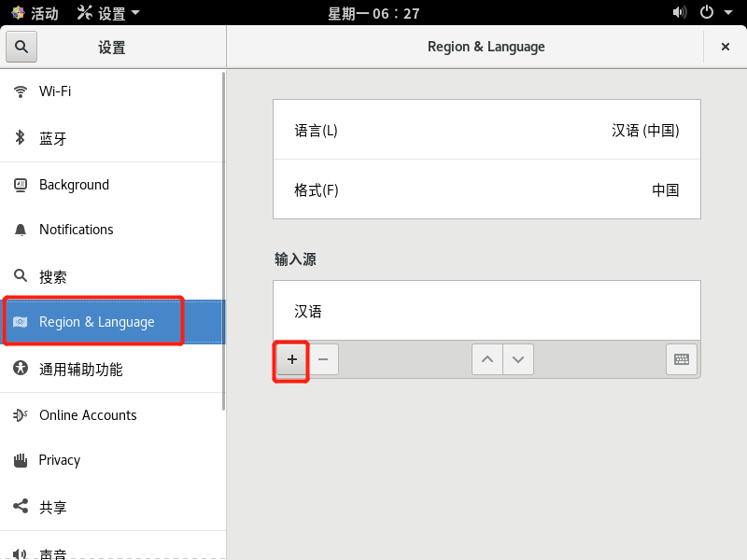Open Privacy settings in sidebar
Image resolution: width=747 pixels, height=560 pixels.
pyautogui.click(x=19, y=459)
